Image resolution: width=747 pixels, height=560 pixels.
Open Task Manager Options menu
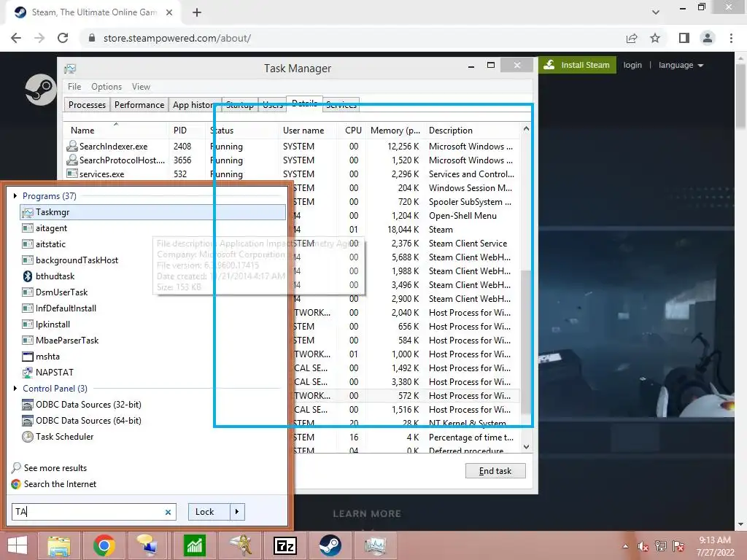point(107,87)
